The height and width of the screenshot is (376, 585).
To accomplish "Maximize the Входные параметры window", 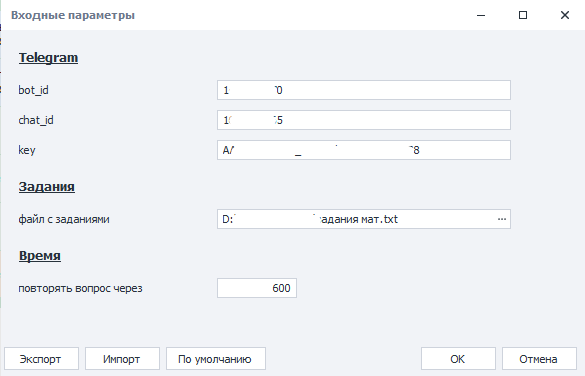I will pos(523,15).
